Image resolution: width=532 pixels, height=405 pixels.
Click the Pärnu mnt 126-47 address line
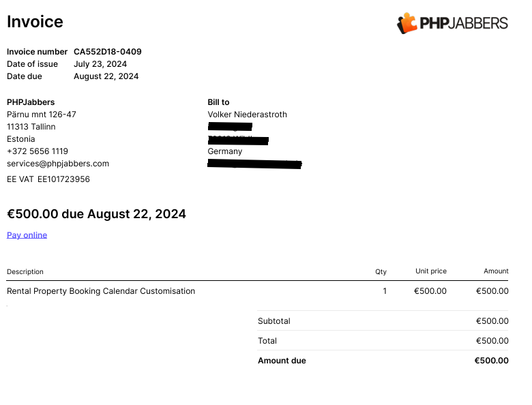click(42, 115)
